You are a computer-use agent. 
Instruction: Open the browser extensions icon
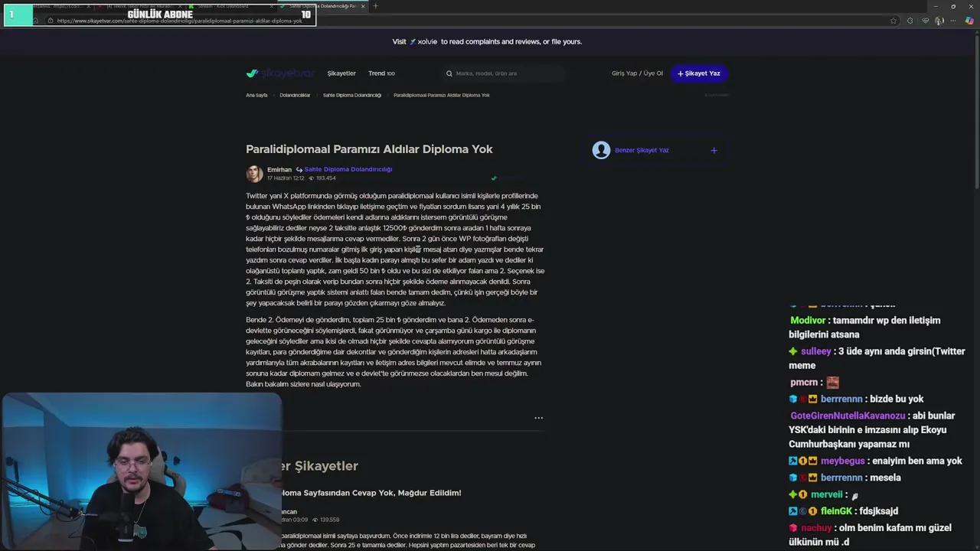pyautogui.click(x=910, y=21)
